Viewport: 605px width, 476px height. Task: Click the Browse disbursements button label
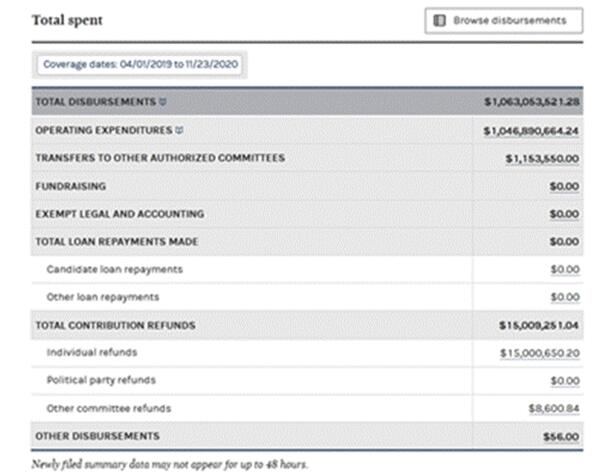pos(509,20)
